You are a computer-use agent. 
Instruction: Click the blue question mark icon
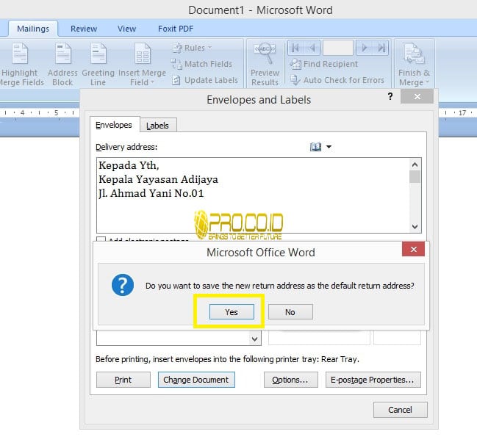tap(123, 285)
